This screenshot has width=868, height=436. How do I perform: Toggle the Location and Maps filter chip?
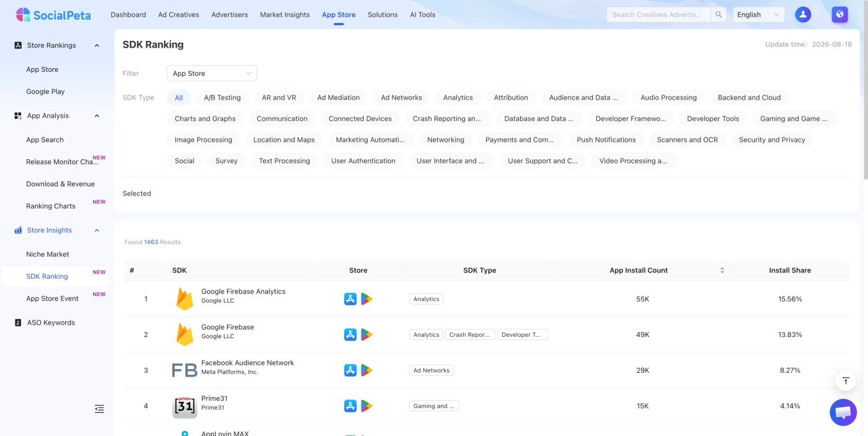click(x=284, y=140)
